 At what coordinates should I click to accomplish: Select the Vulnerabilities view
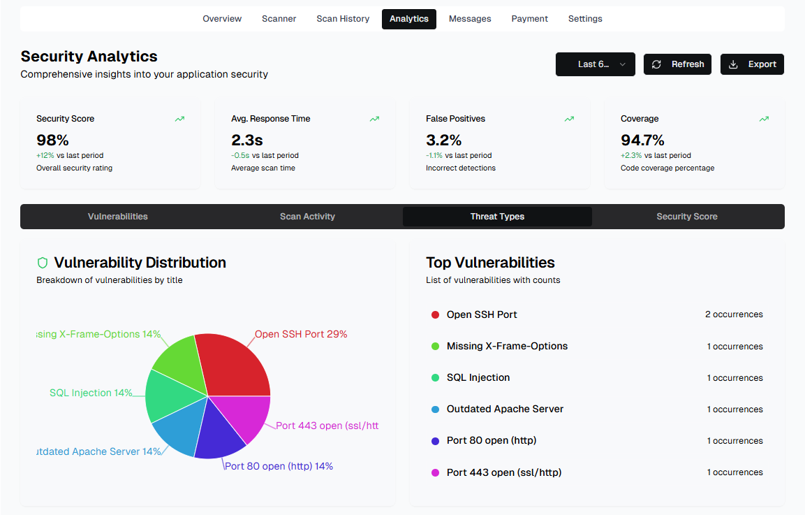point(117,217)
